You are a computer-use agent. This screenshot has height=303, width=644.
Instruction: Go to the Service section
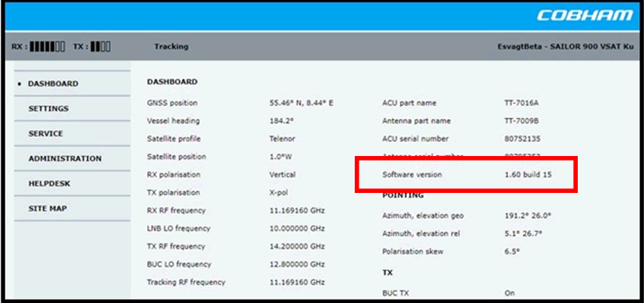point(45,133)
